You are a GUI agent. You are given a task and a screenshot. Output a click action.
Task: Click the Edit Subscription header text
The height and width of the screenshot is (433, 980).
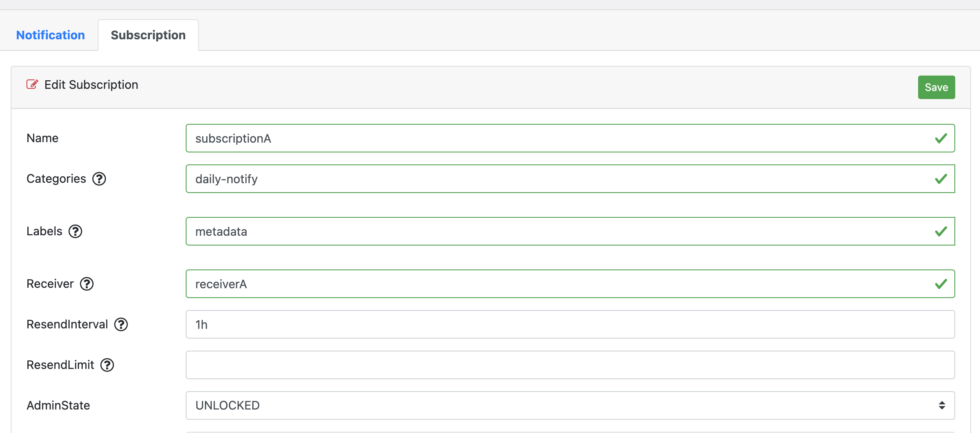(91, 85)
